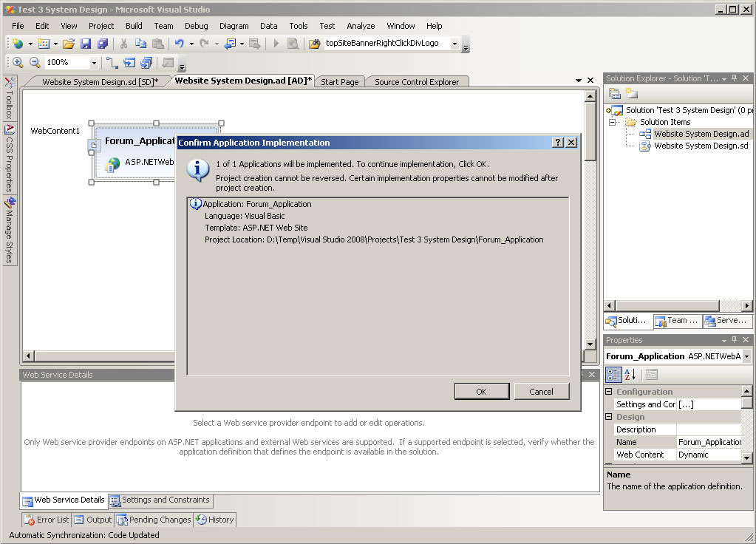Open the Analyze menu

(x=361, y=26)
